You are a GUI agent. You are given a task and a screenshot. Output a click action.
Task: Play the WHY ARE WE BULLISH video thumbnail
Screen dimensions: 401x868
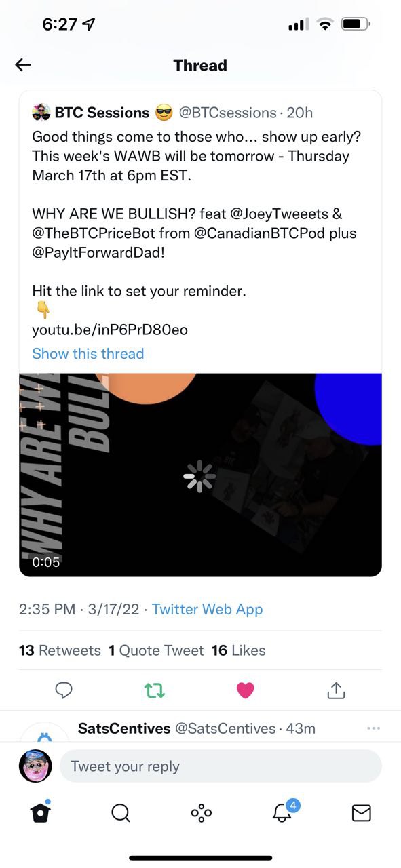click(x=200, y=475)
